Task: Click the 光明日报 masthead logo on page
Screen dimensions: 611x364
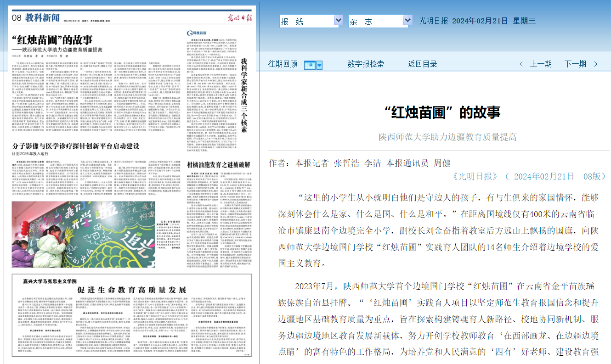Action: pyautogui.click(x=240, y=17)
